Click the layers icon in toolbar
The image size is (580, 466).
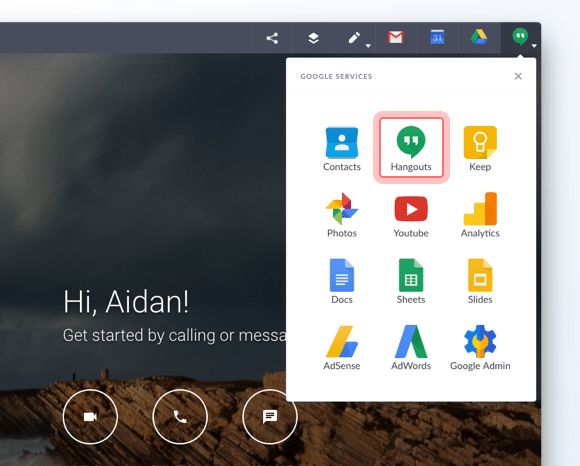coord(314,38)
